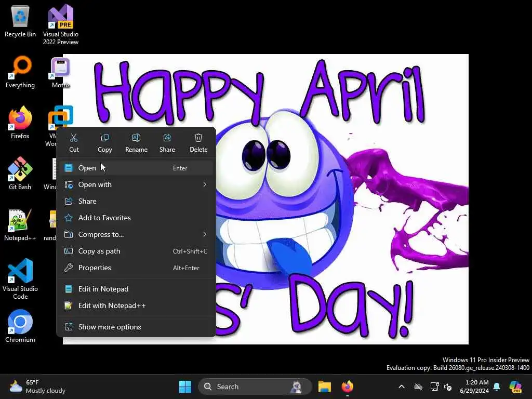Image resolution: width=532 pixels, height=399 pixels.
Task: Open the notification bell icon
Action: (497, 387)
